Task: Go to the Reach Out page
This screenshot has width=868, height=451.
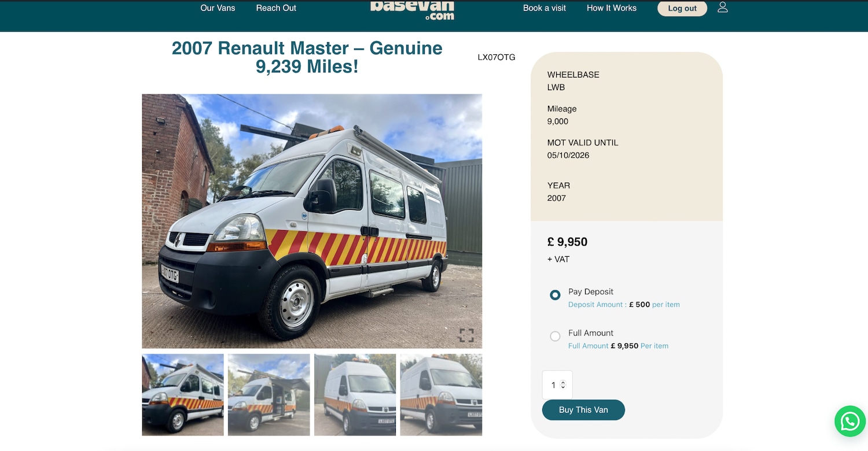Action: point(276,8)
